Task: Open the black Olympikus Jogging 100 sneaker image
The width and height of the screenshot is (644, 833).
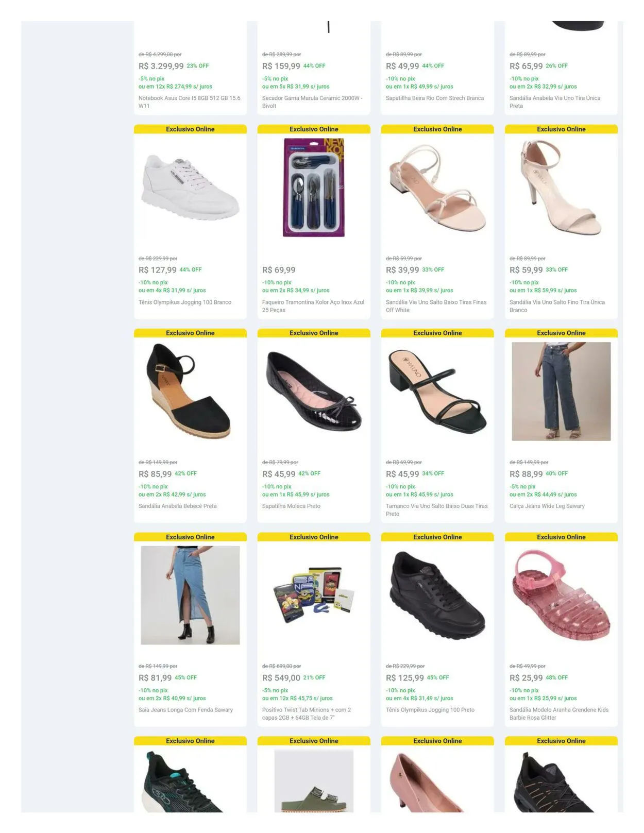Action: click(437, 595)
